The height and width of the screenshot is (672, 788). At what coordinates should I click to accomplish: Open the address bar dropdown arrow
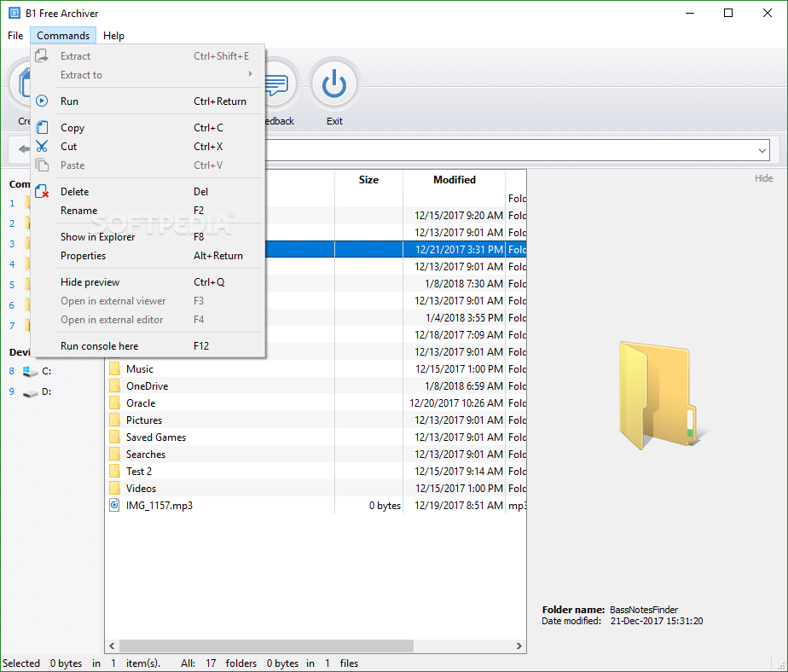pos(762,150)
